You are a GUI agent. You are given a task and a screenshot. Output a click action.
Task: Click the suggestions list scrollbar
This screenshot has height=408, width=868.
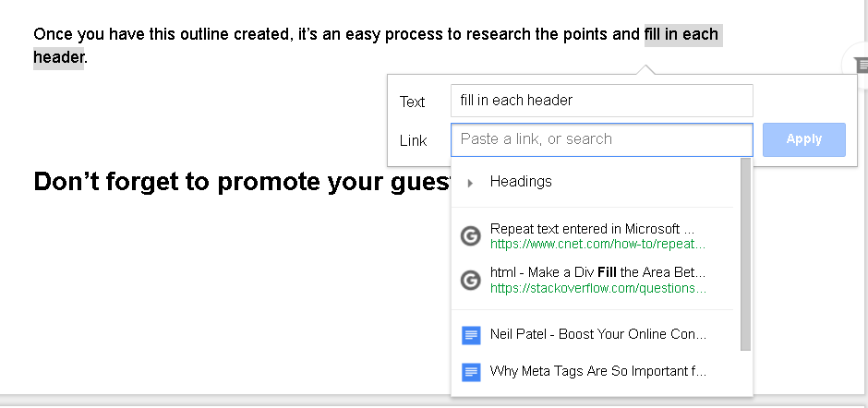745,254
